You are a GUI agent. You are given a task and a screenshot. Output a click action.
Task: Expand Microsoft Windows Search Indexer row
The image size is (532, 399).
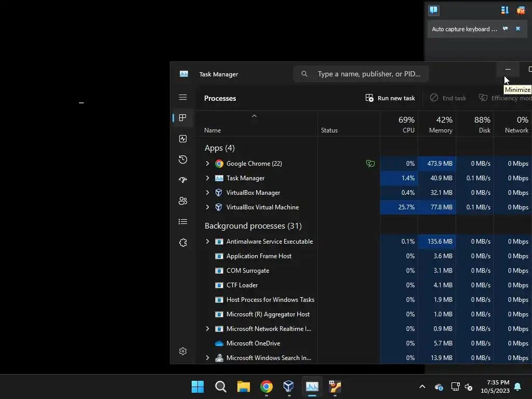[208, 358]
